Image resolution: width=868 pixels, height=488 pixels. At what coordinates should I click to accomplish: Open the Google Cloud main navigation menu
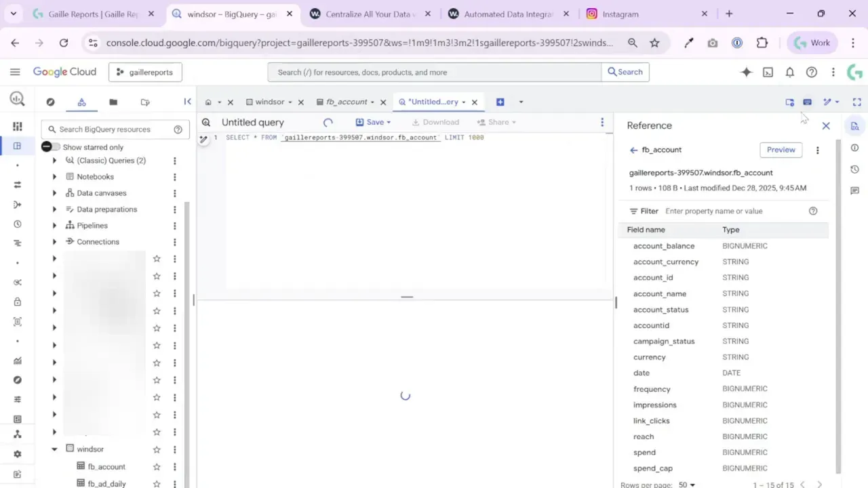tap(15, 72)
